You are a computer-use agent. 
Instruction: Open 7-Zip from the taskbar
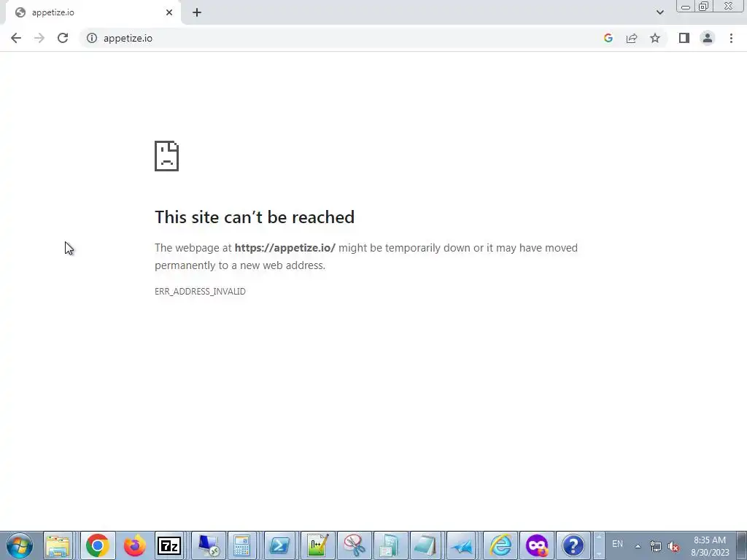click(169, 545)
